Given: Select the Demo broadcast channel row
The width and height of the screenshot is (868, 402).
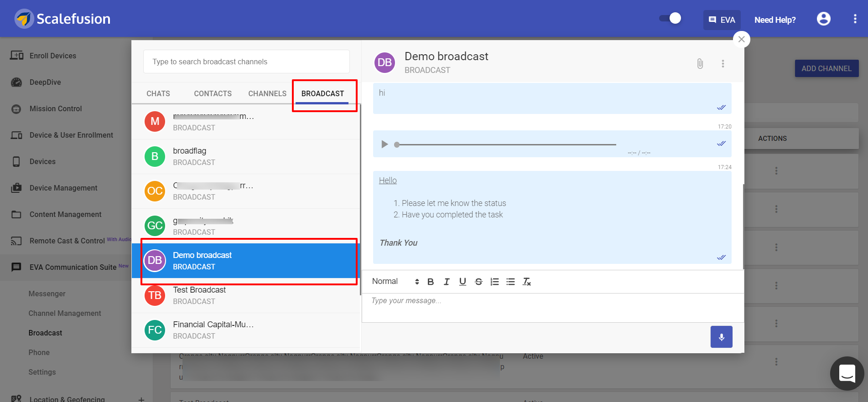Looking at the screenshot, I should pos(246,261).
